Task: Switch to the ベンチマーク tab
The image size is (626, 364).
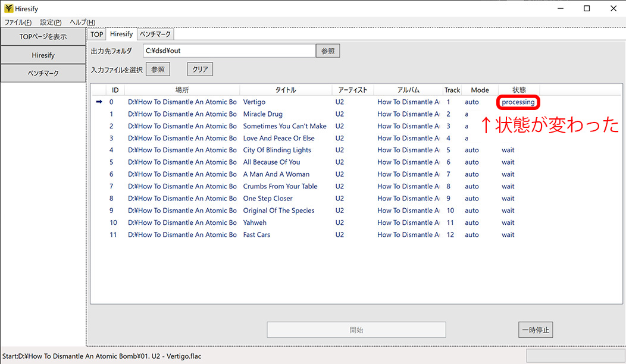Action: tap(155, 34)
